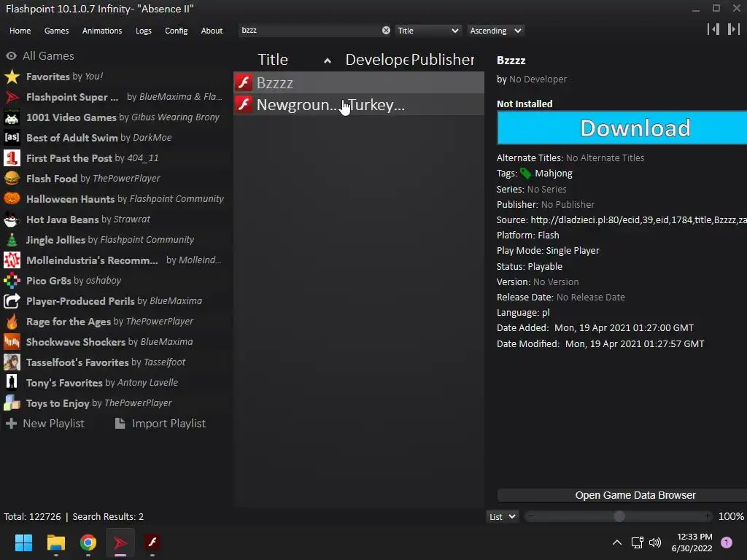The width and height of the screenshot is (747, 560).
Task: Click the Flash icon beside Bzzzz
Action: click(x=244, y=82)
